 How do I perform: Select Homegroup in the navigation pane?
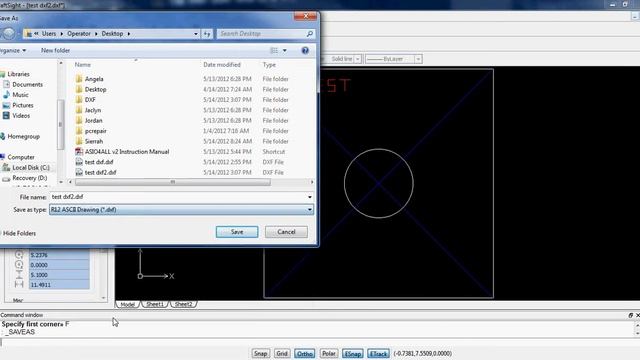pos(23,136)
